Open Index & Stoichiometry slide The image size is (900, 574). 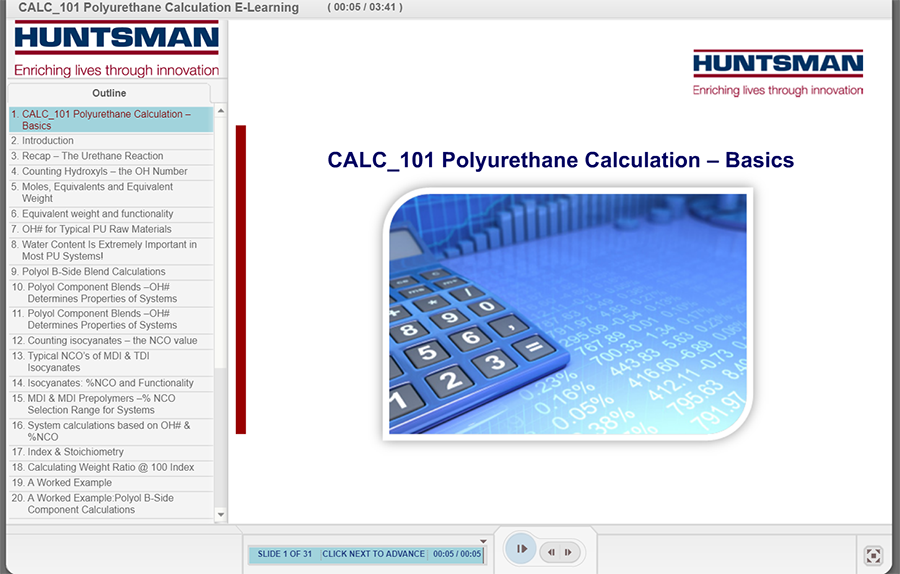point(75,452)
